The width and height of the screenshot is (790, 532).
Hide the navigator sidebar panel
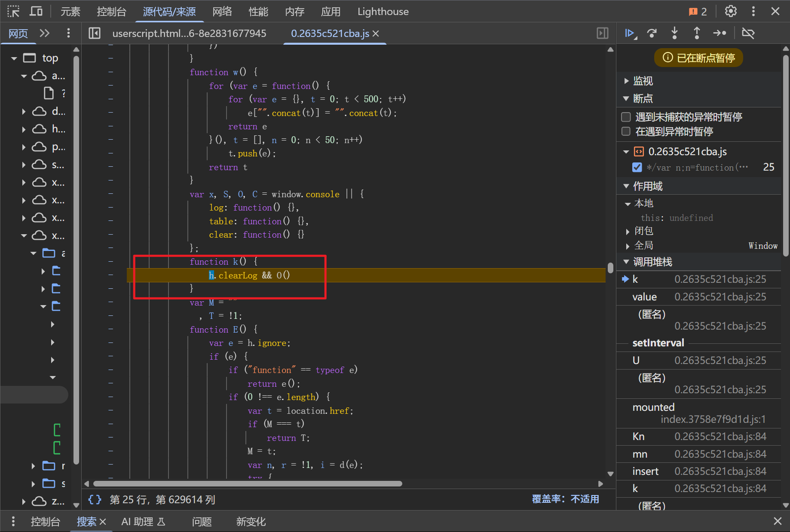click(x=95, y=33)
